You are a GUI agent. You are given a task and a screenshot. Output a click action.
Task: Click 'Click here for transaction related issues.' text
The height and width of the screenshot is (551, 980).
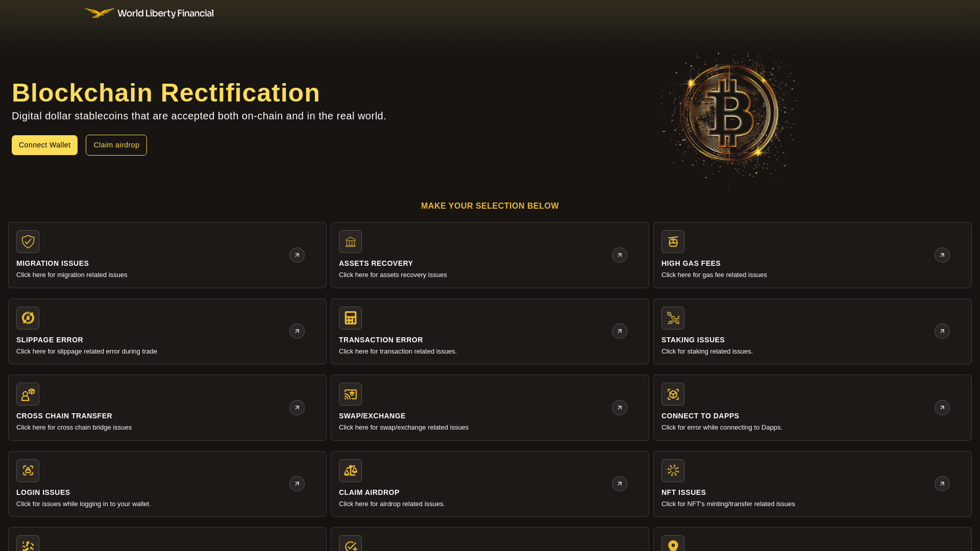[398, 352]
